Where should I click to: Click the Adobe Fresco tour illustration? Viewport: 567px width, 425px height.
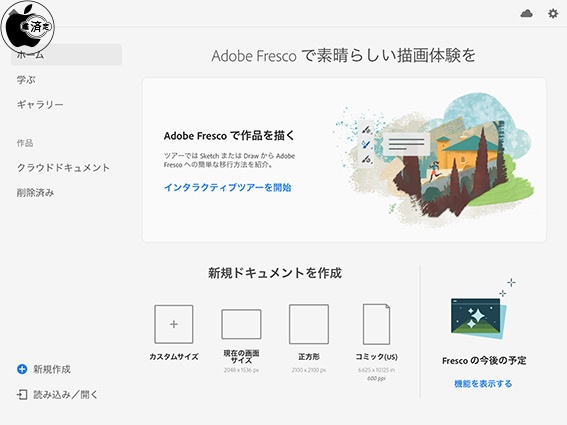433,156
